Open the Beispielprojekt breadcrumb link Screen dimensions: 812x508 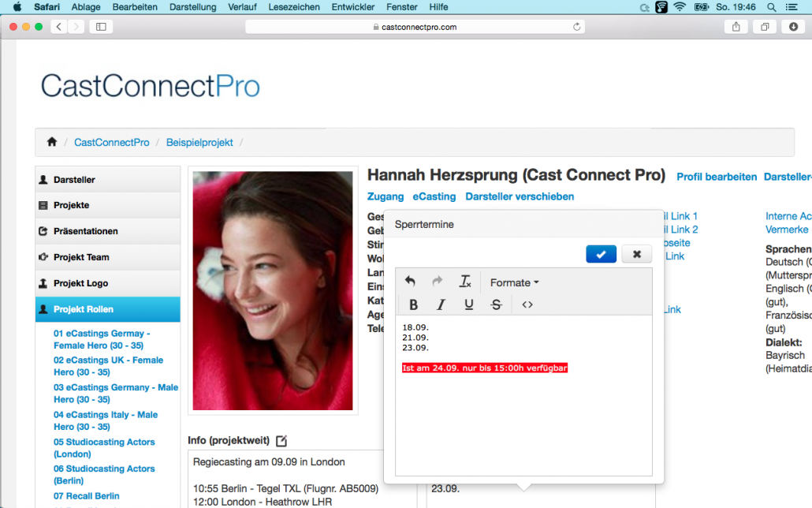(x=199, y=142)
